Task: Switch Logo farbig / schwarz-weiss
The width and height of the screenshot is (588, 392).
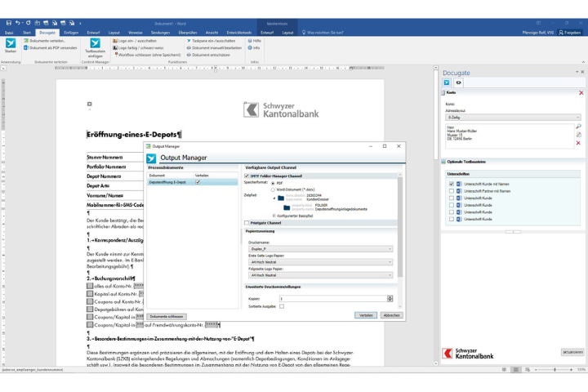Action: pos(138,47)
